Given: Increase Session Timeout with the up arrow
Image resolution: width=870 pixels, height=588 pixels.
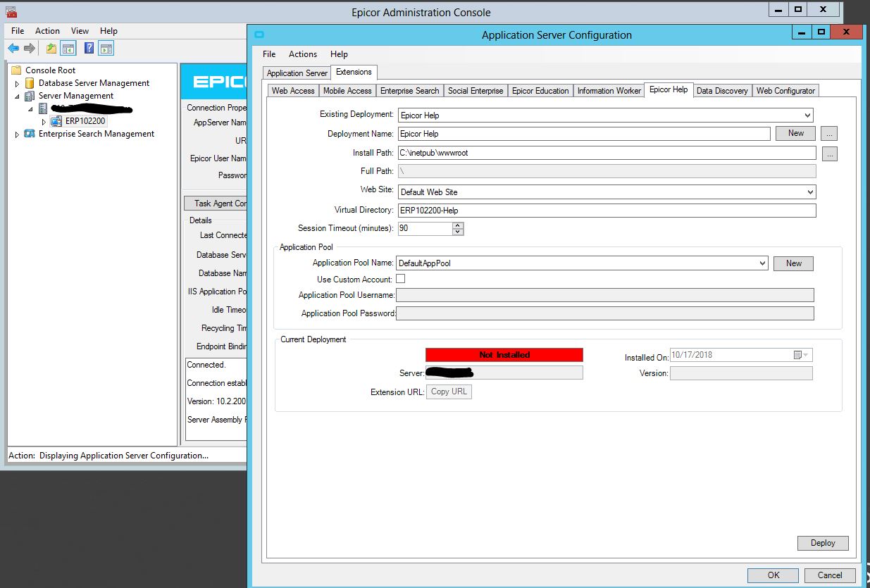Looking at the screenshot, I should click(458, 225).
